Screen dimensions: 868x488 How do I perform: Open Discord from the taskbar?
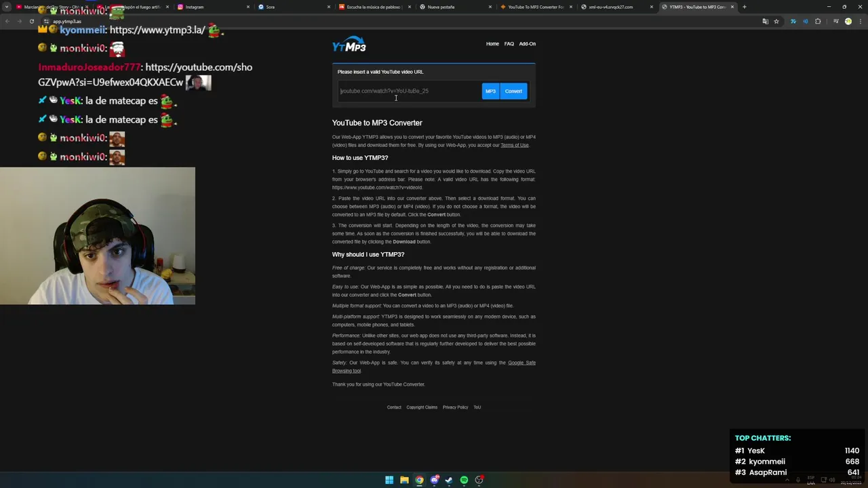pos(435,480)
